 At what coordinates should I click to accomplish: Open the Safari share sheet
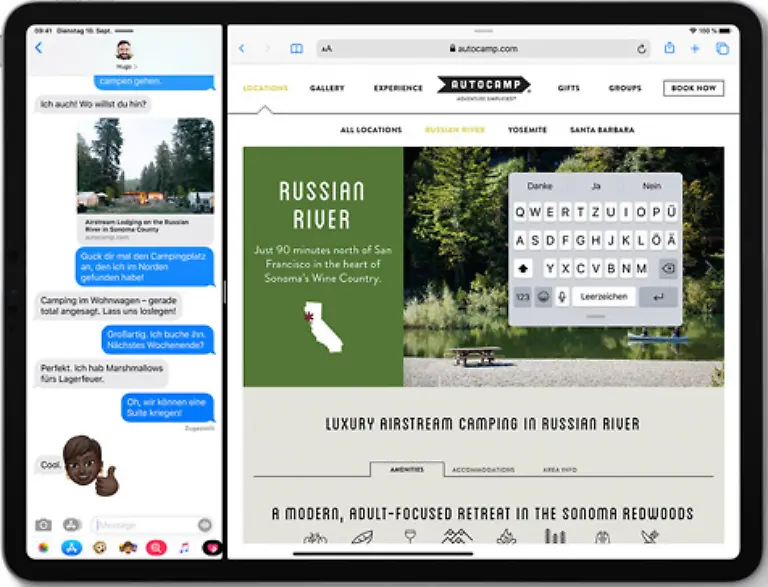pyautogui.click(x=669, y=48)
